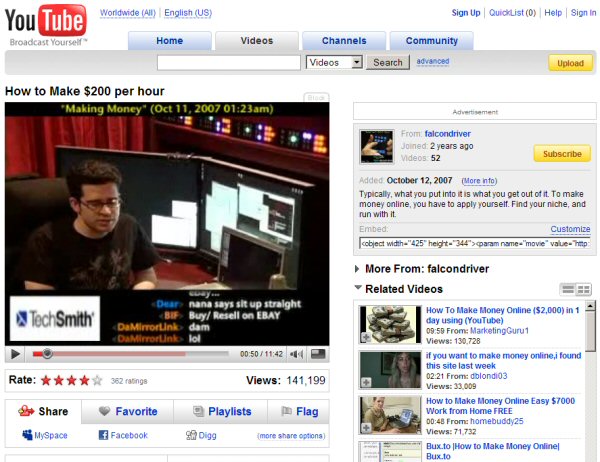The width and height of the screenshot is (600, 462).
Task: Visit MarketingGuru1's channel
Action: (x=499, y=331)
